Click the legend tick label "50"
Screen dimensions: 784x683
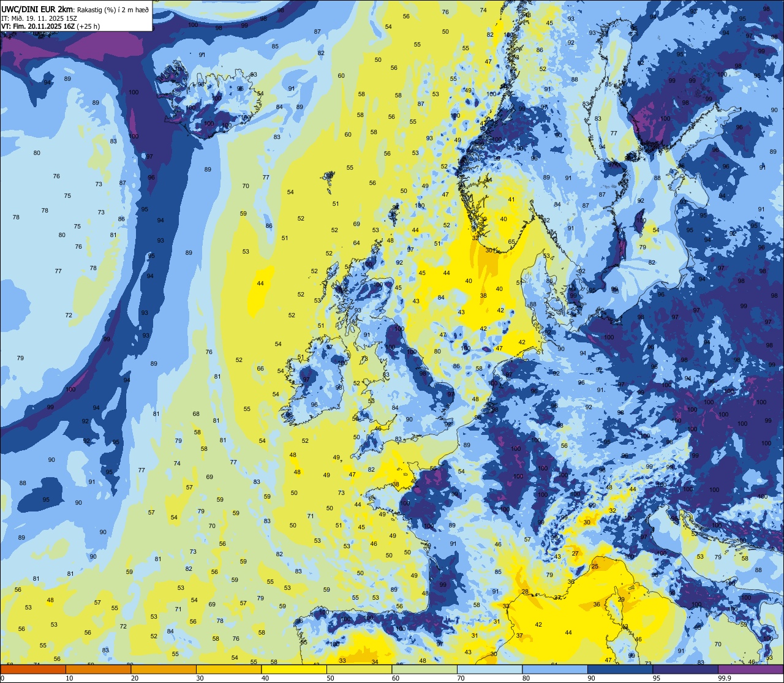[x=331, y=678]
